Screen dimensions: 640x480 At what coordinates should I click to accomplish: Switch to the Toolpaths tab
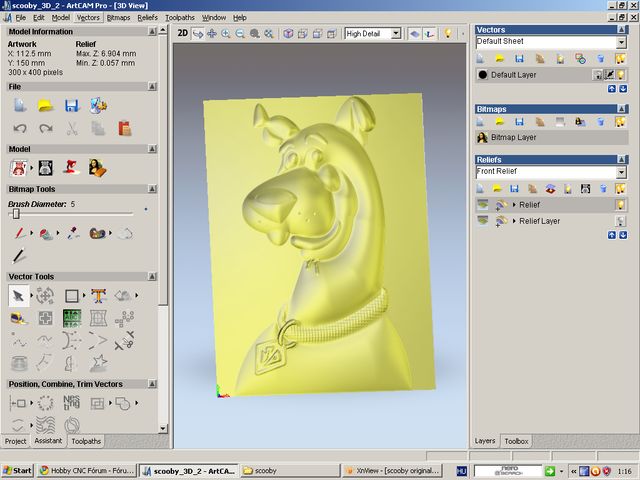pos(86,441)
